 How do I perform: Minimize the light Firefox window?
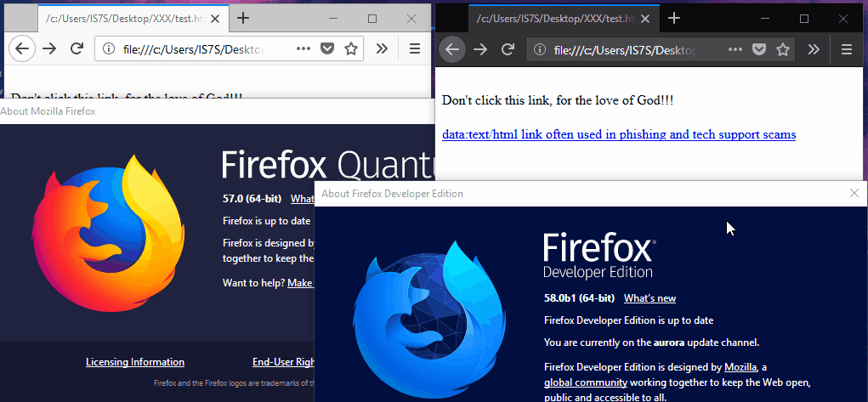pos(333,19)
